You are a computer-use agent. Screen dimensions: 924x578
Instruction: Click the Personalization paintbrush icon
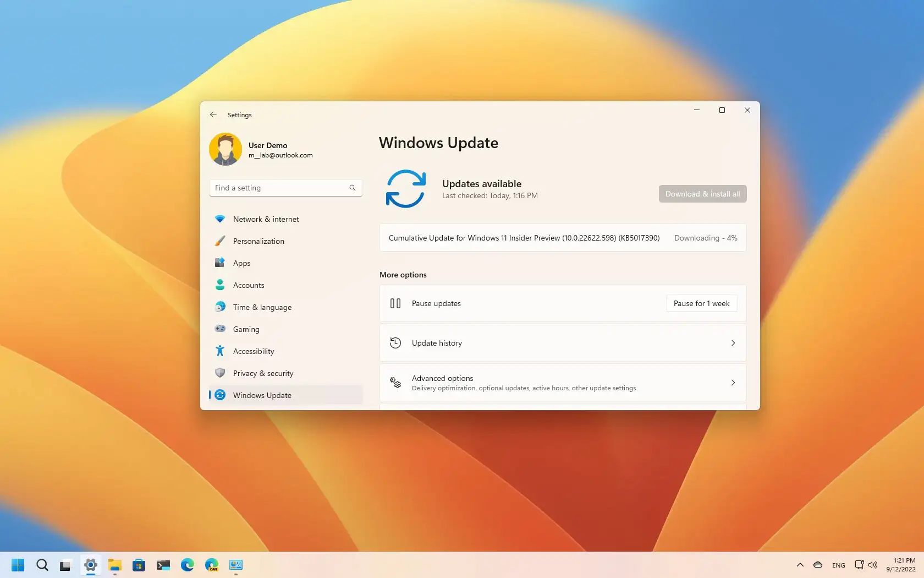point(220,241)
